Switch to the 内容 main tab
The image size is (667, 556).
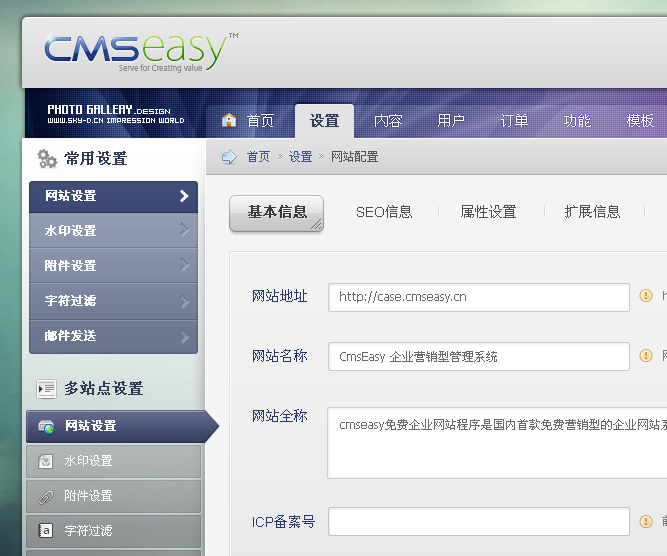tap(388, 121)
